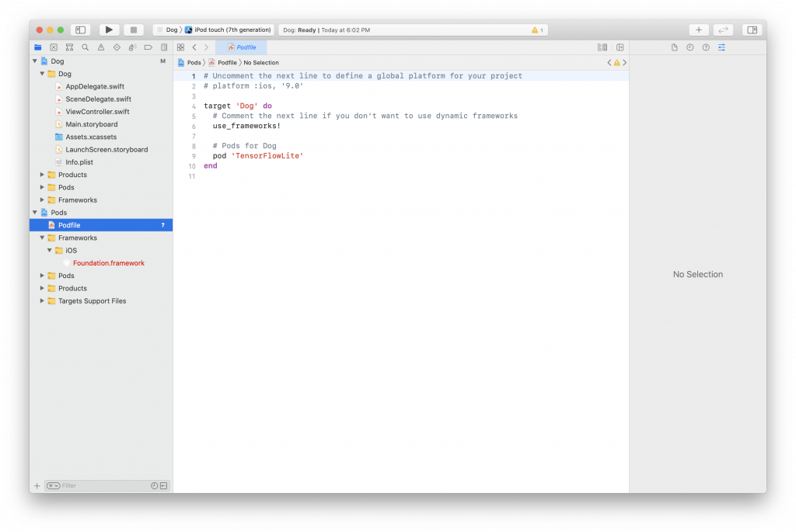Adjust editor options lines icon
The image size is (796, 532).
coord(602,47)
